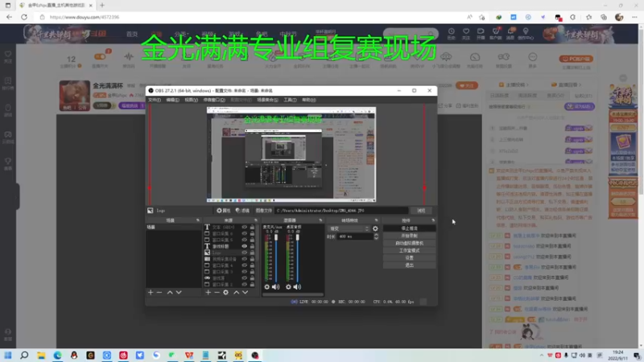644x362 pixels.
Task: Move the selected source down
Action: [x=246, y=292]
